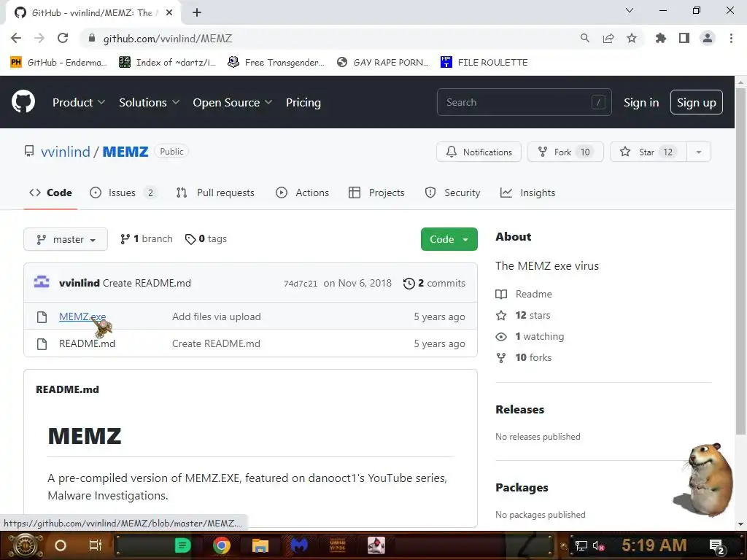Share this page via share icon
This screenshot has width=747, height=560.
[x=608, y=38]
